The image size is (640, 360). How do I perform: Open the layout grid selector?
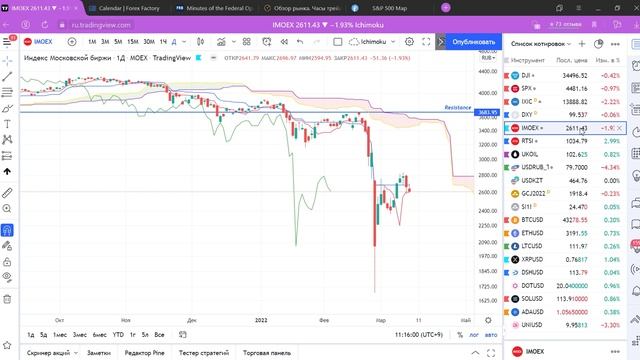click(x=247, y=42)
